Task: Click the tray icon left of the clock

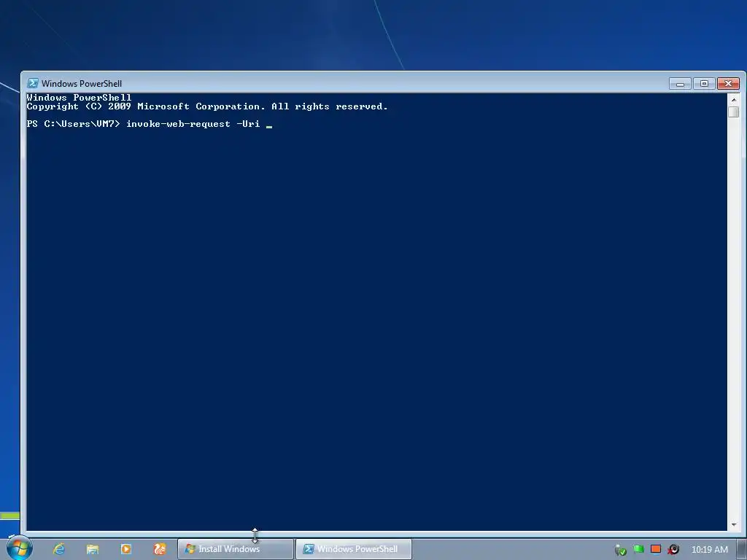Action: 673,550
